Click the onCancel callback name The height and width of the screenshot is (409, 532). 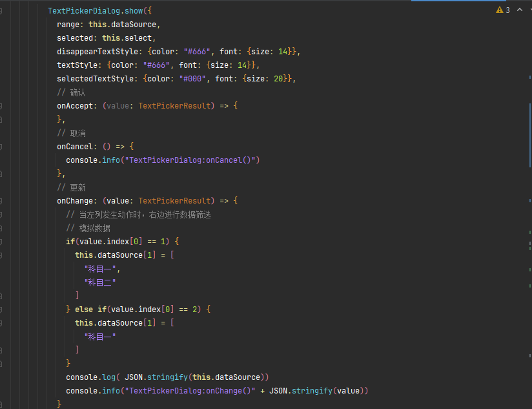click(x=75, y=147)
